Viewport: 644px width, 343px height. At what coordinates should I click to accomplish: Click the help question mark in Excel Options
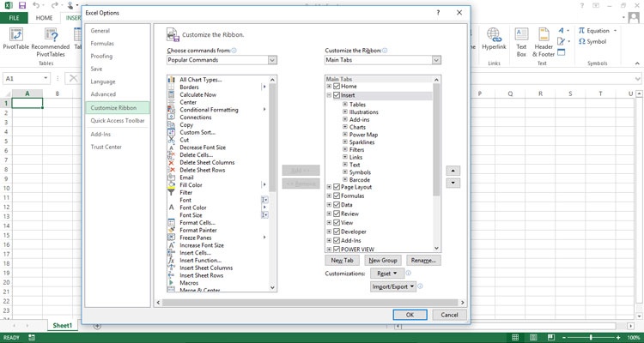pos(438,13)
